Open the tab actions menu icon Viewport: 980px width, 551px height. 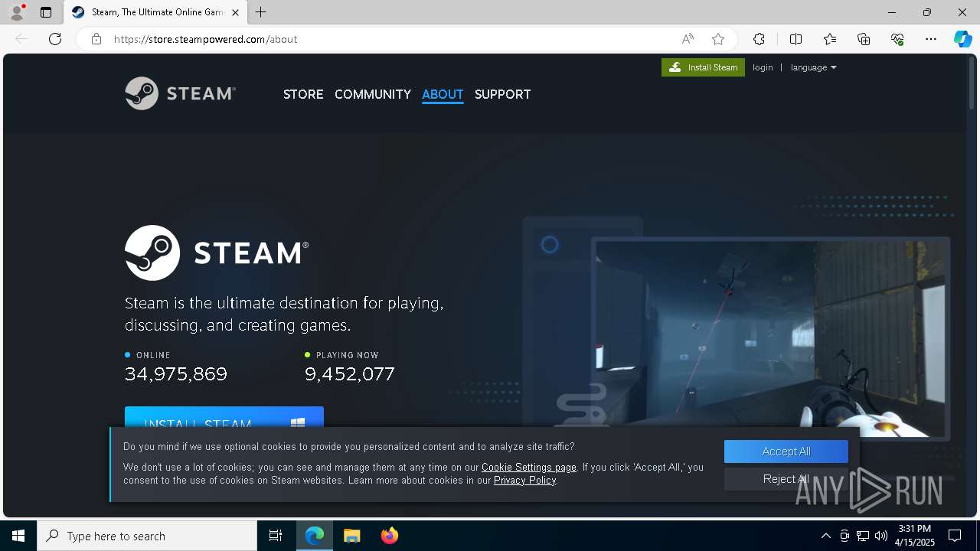46,12
